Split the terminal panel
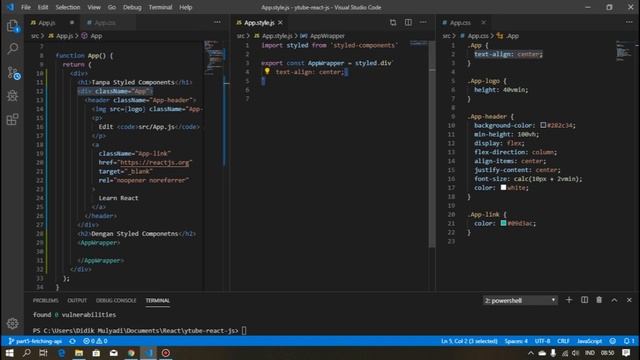This screenshot has width=640, height=360. point(584,300)
